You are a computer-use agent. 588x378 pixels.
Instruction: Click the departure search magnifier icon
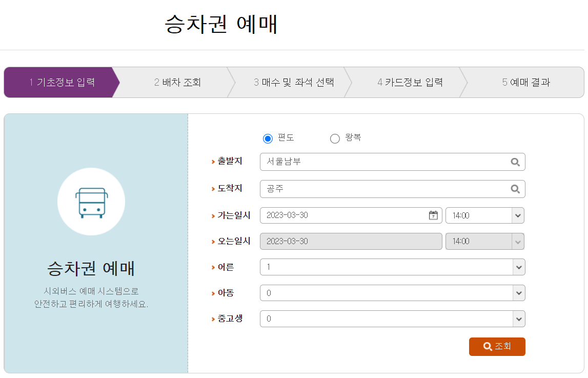(515, 162)
